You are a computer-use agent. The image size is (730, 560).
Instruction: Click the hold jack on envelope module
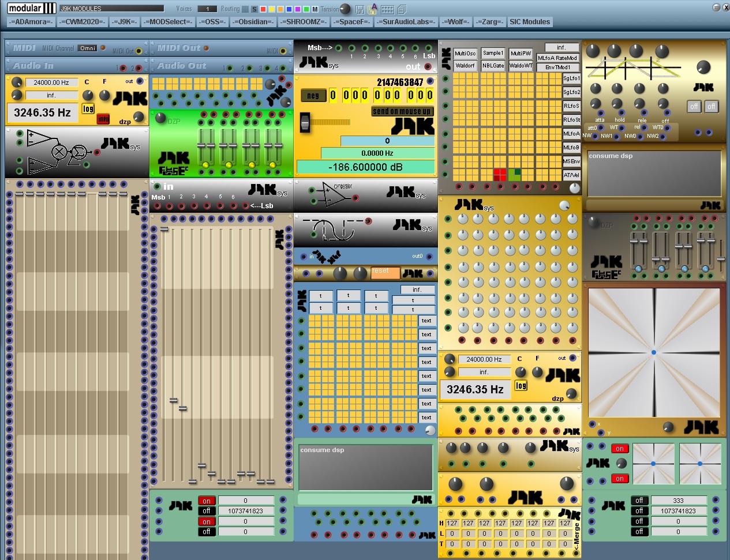click(621, 113)
